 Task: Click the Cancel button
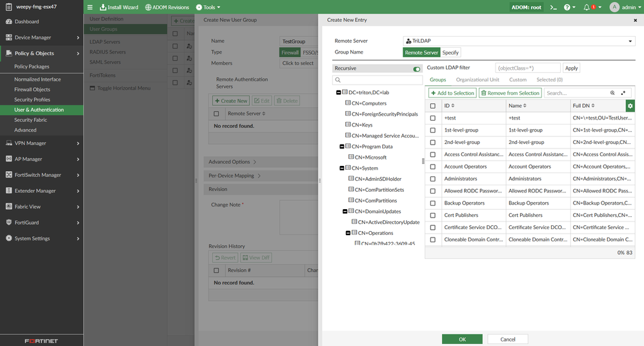click(508, 340)
